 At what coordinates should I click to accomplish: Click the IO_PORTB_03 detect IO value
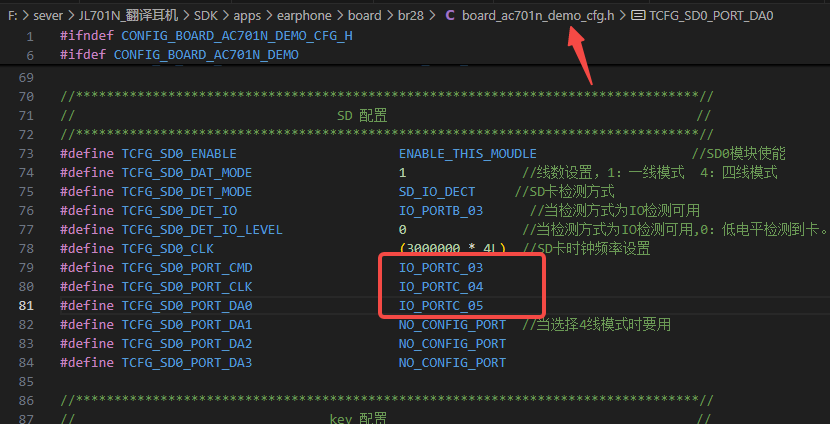coord(441,211)
